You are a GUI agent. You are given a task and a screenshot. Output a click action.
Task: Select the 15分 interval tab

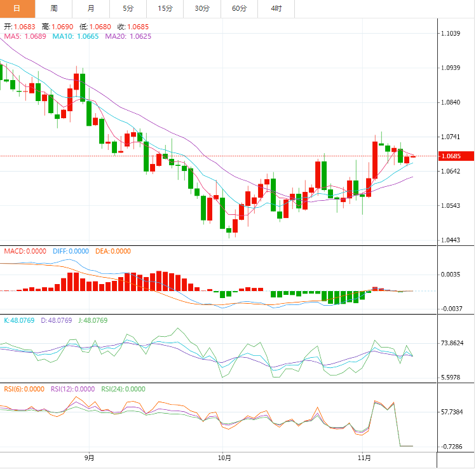coord(165,8)
